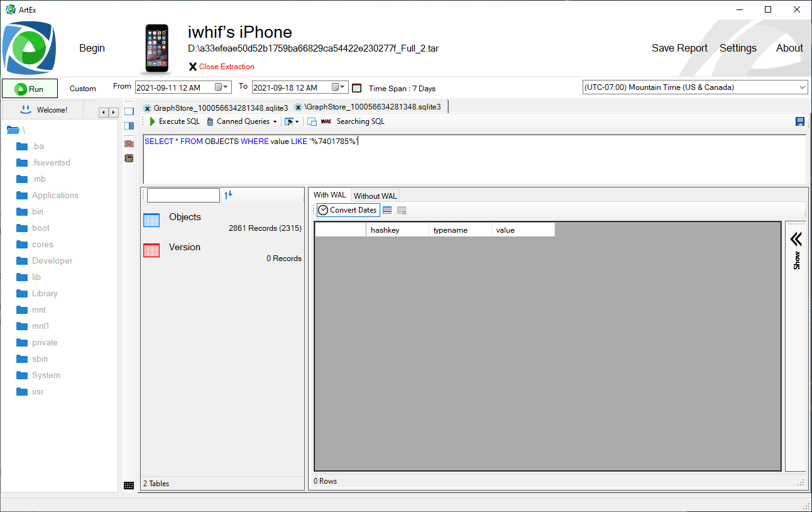Click the red-blue striped rows icon
812x512 pixels.
pos(387,210)
